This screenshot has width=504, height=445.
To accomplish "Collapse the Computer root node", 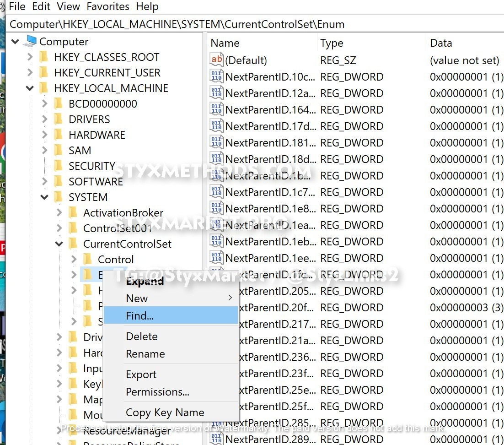I will point(15,42).
